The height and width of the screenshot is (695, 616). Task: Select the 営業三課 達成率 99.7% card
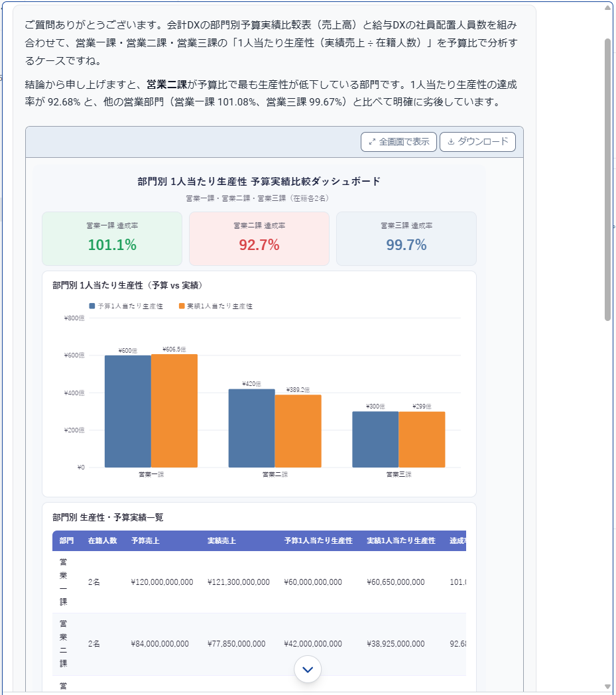point(406,239)
